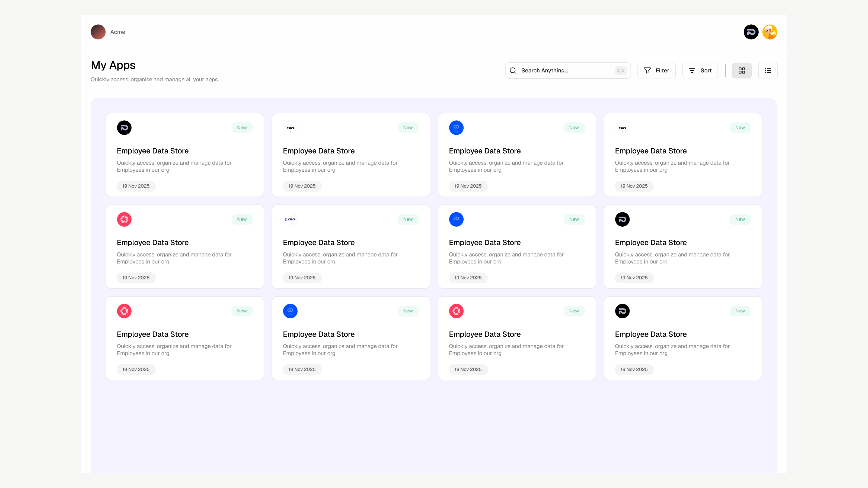Open the Filter options
Image resolution: width=868 pixels, height=488 pixels.
pyautogui.click(x=656, y=70)
